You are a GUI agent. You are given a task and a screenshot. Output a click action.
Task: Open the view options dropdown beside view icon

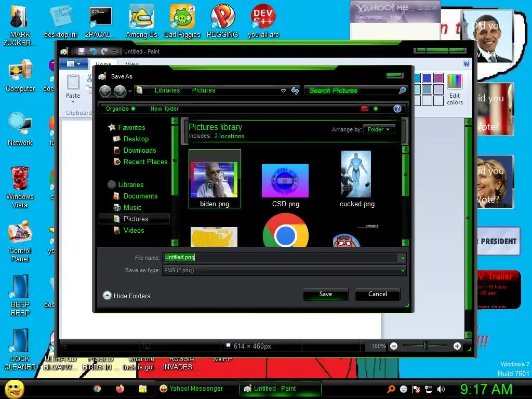[x=376, y=109]
